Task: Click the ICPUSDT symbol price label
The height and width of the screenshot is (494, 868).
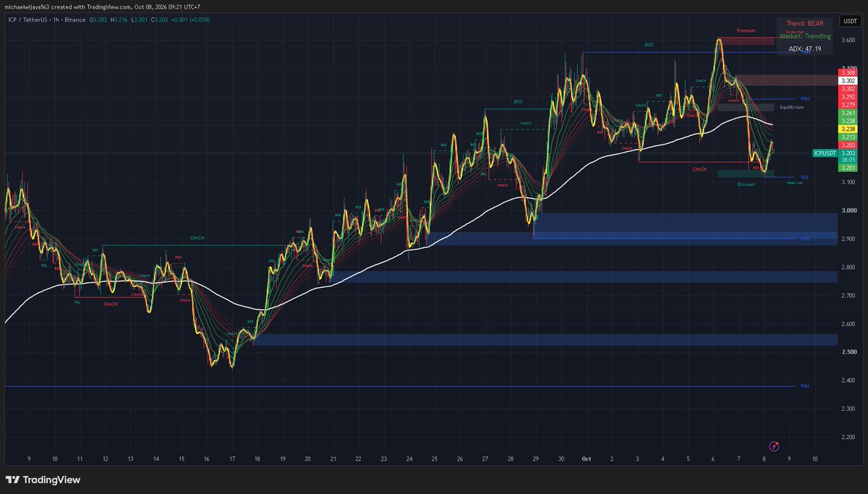Action: [x=824, y=153]
